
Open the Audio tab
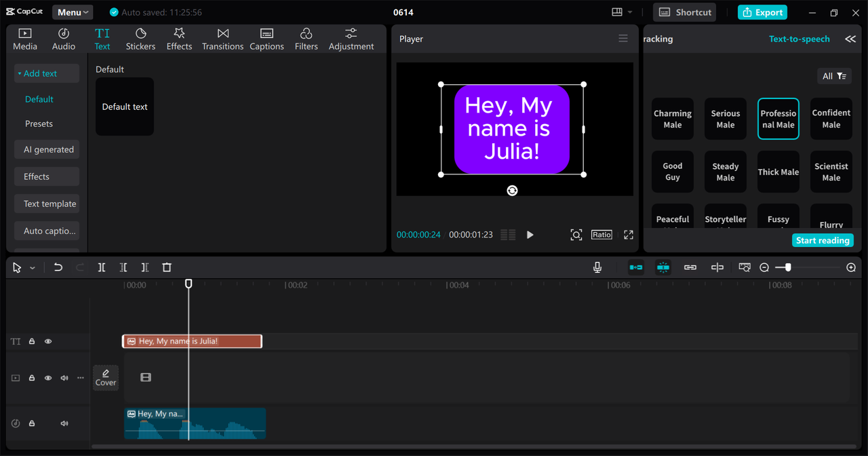tap(64, 39)
